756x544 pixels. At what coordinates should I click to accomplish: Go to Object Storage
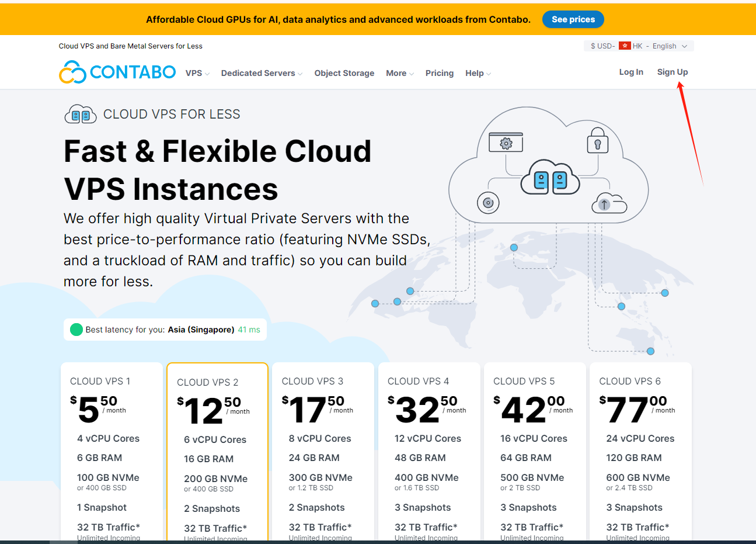coord(344,73)
